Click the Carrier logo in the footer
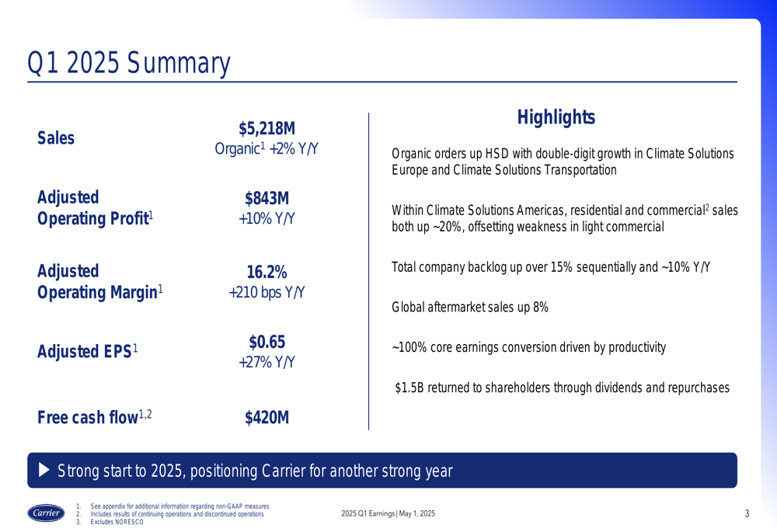The image size is (777, 532). pyautogui.click(x=46, y=513)
